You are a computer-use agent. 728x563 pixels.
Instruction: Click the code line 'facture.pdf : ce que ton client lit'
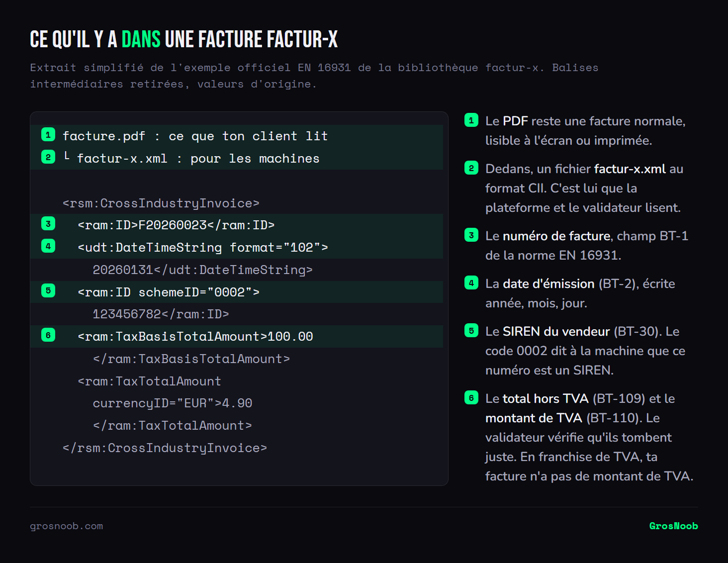195,136
